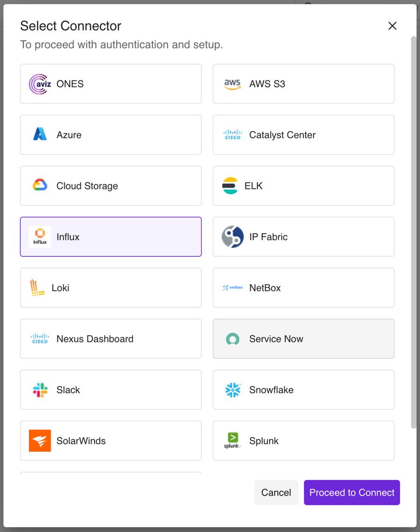
Task: Select the Influx connector card
Action: (111, 237)
